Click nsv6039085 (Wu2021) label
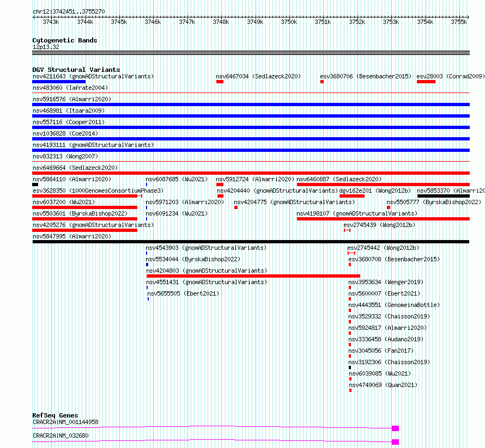 [380, 373]
